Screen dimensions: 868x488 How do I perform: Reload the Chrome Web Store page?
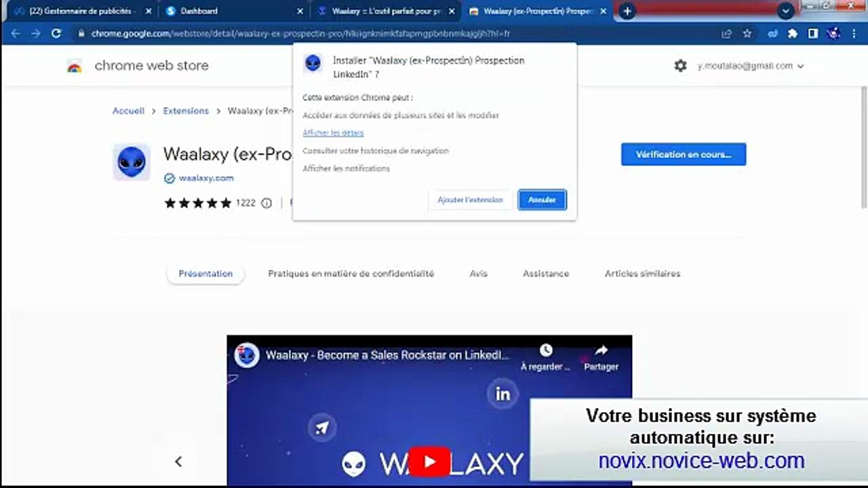56,33
